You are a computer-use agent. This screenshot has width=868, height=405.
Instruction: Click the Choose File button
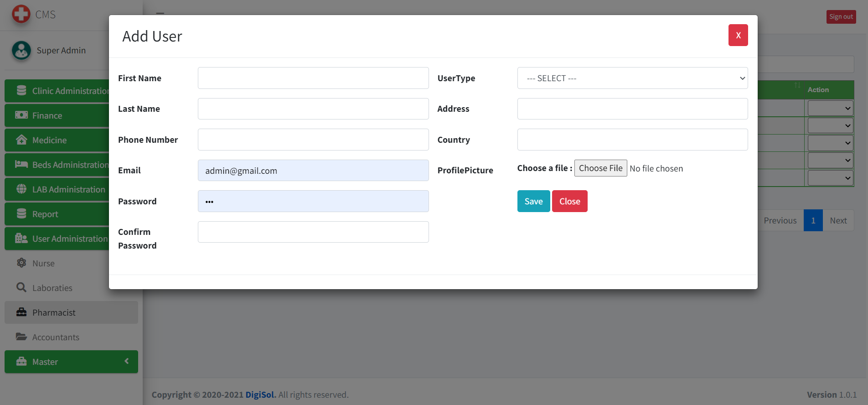point(600,168)
